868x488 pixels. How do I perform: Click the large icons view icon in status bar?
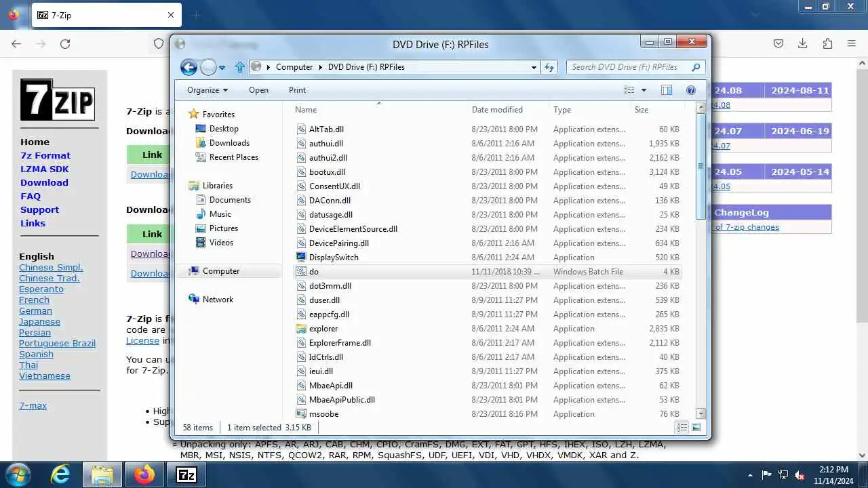[696, 427]
